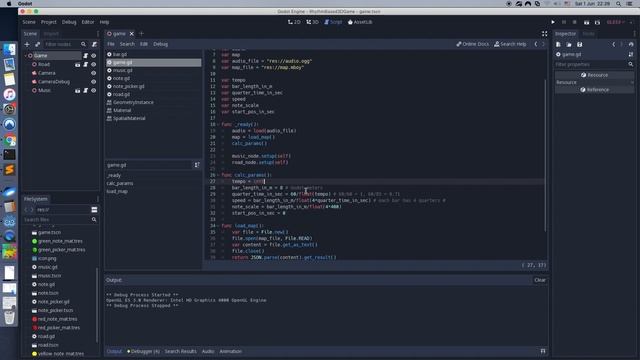The width and height of the screenshot is (640, 360).
Task: Click Chrome in the macOS dock
Action: point(9,140)
